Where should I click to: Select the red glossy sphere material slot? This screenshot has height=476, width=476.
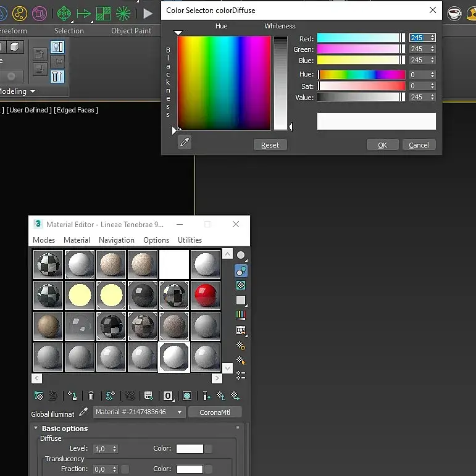click(206, 295)
